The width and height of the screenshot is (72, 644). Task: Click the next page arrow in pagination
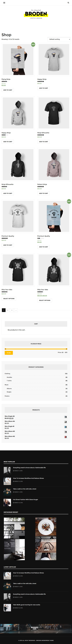pyautogui.click(x=16, y=310)
